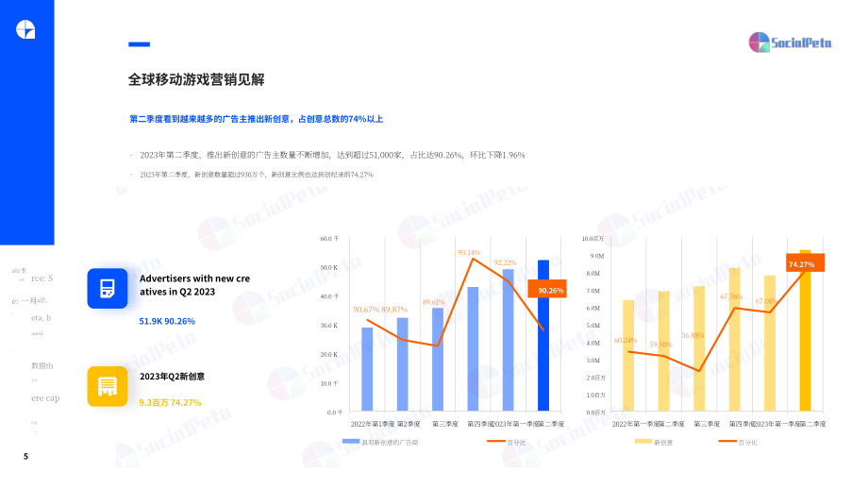Click the yellow 新创意 legend swatch
The width and height of the screenshot is (868, 489).
[x=643, y=442]
